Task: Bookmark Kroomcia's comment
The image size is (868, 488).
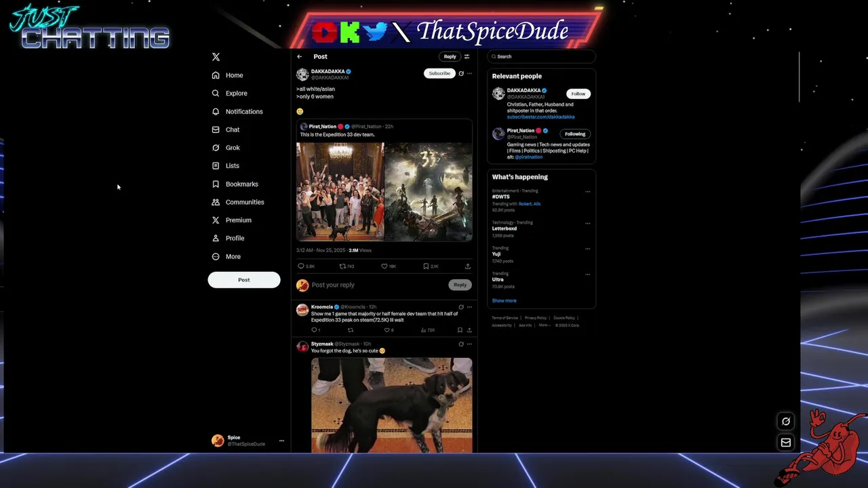Action: click(x=460, y=330)
